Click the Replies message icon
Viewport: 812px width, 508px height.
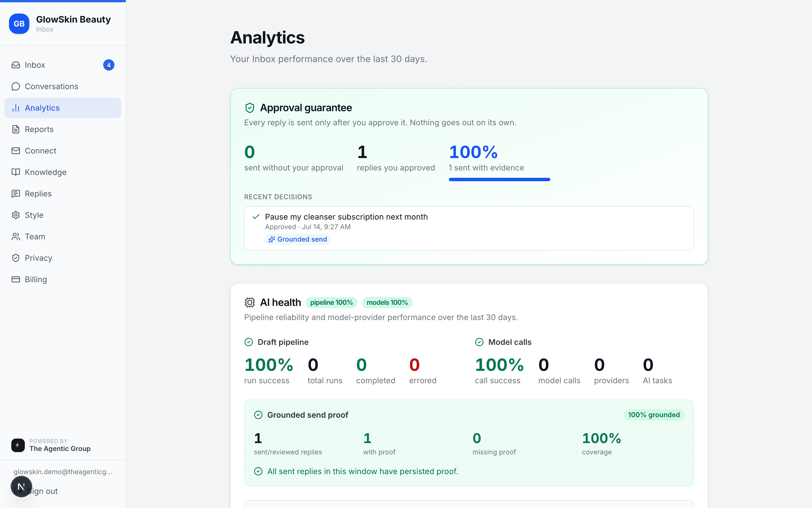[16, 194]
